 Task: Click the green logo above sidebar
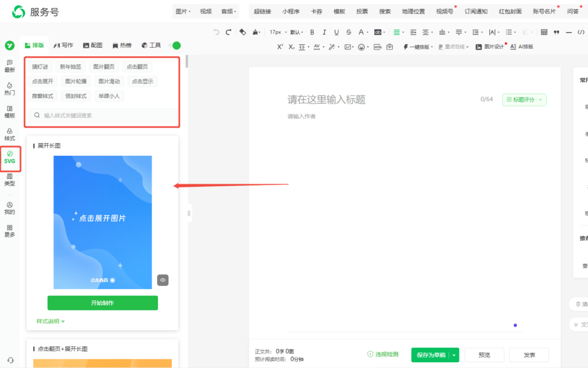tap(10, 45)
